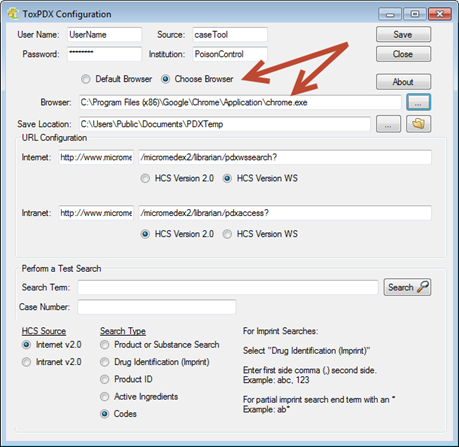Viewport: 459px width, 447px height.
Task: Maximize the ToxPDX Configuration window
Action: tap(415, 14)
